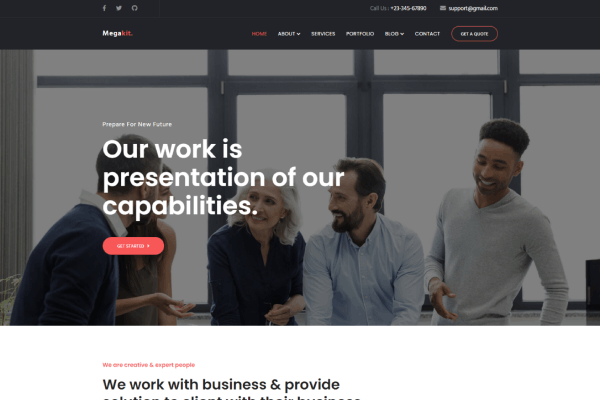The image size is (600, 400).
Task: Click the 'We are creative & expert people' text
Action: 148,365
